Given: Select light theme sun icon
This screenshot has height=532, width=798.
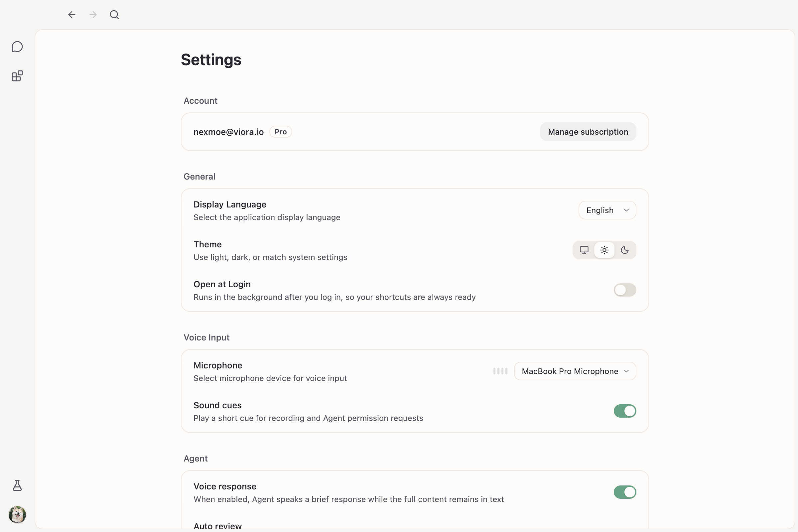Looking at the screenshot, I should click(604, 250).
